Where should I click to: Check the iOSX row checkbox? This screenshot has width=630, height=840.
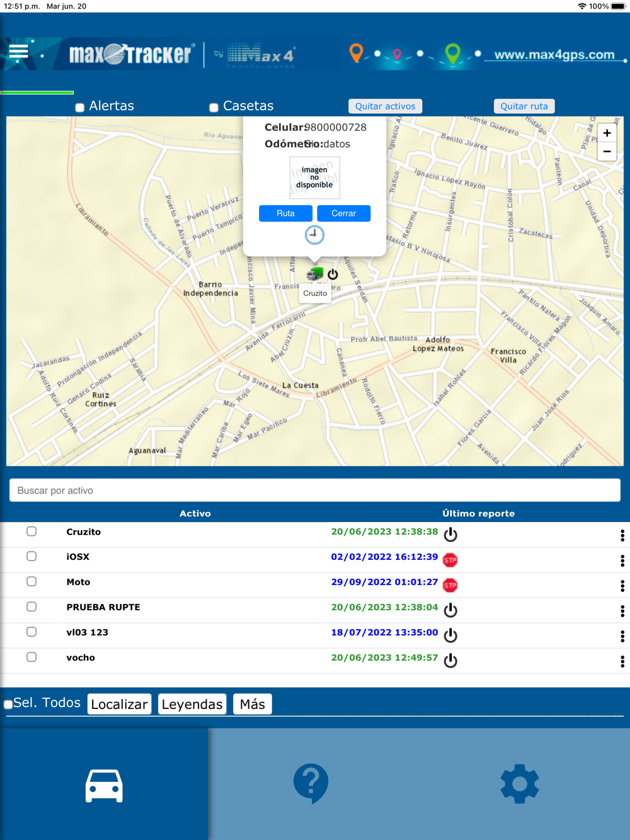31,557
